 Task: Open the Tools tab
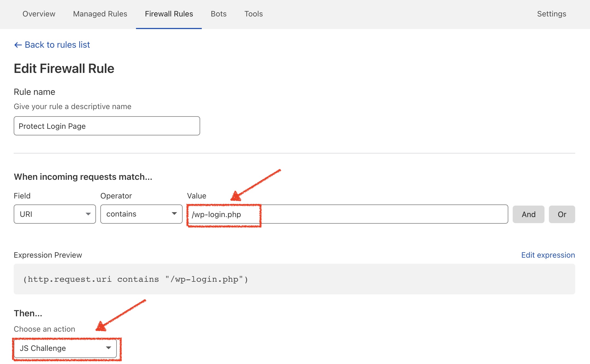pyautogui.click(x=253, y=14)
